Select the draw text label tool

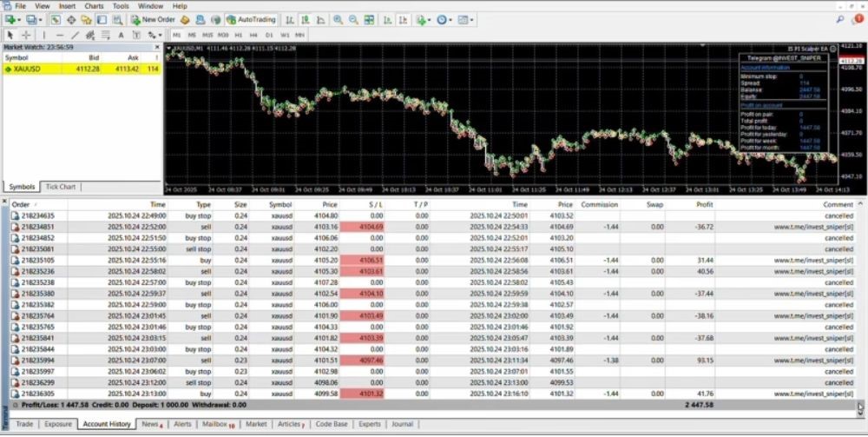[121, 35]
